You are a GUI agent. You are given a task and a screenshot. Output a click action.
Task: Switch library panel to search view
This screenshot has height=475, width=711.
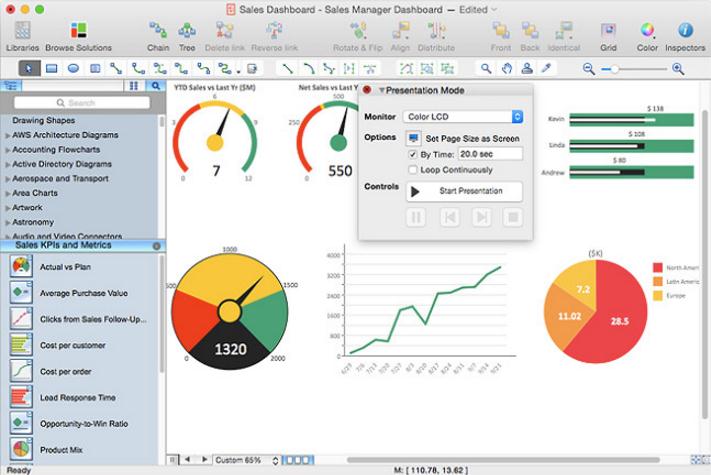[x=156, y=85]
